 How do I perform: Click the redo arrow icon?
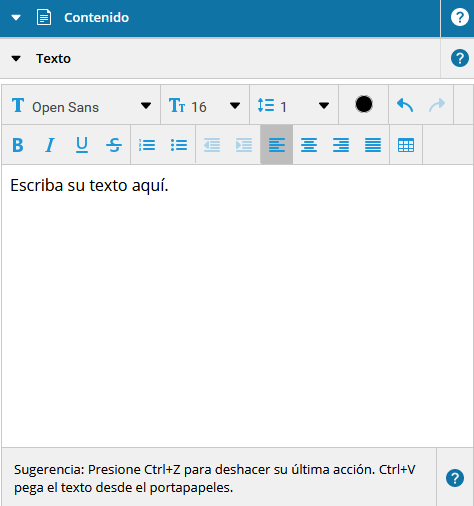tap(437, 105)
